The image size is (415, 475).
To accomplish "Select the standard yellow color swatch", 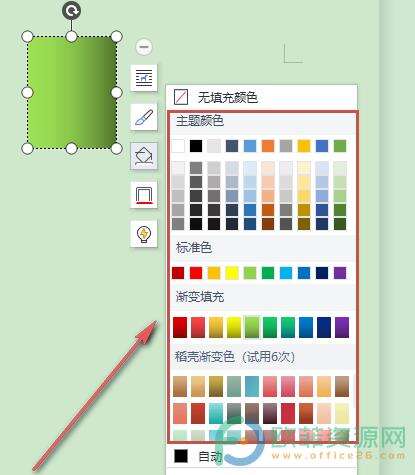I will 232,273.
